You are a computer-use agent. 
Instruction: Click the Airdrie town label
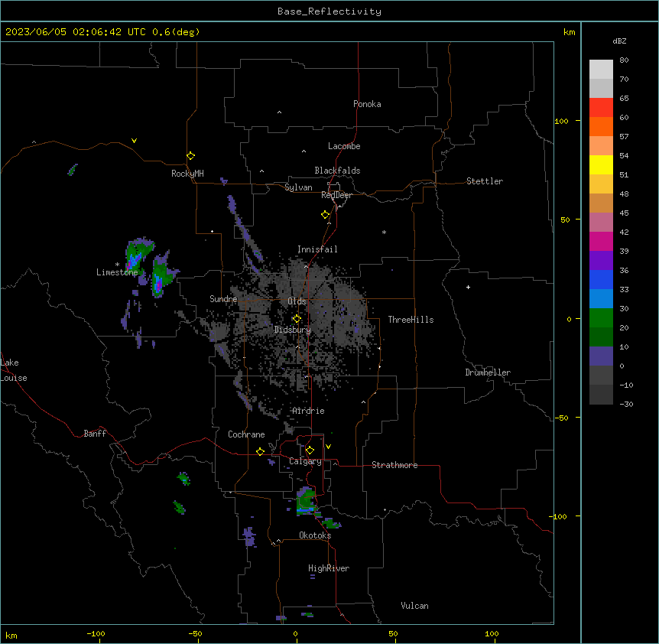click(x=309, y=411)
